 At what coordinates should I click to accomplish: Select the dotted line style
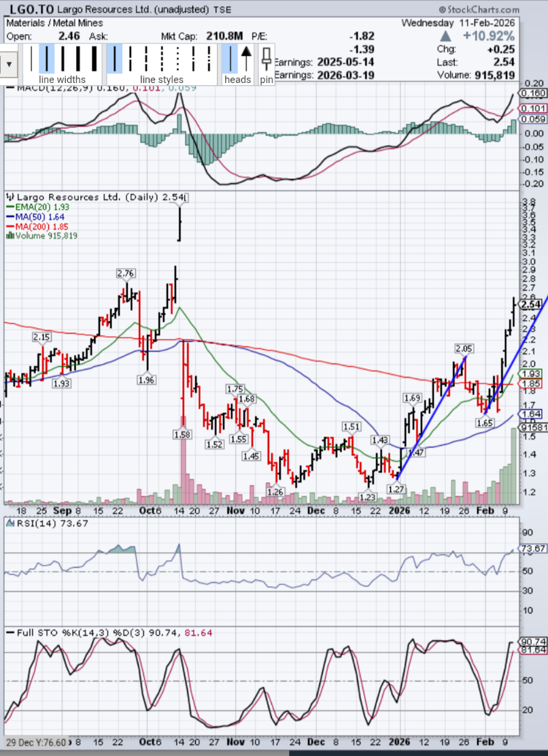(x=177, y=59)
